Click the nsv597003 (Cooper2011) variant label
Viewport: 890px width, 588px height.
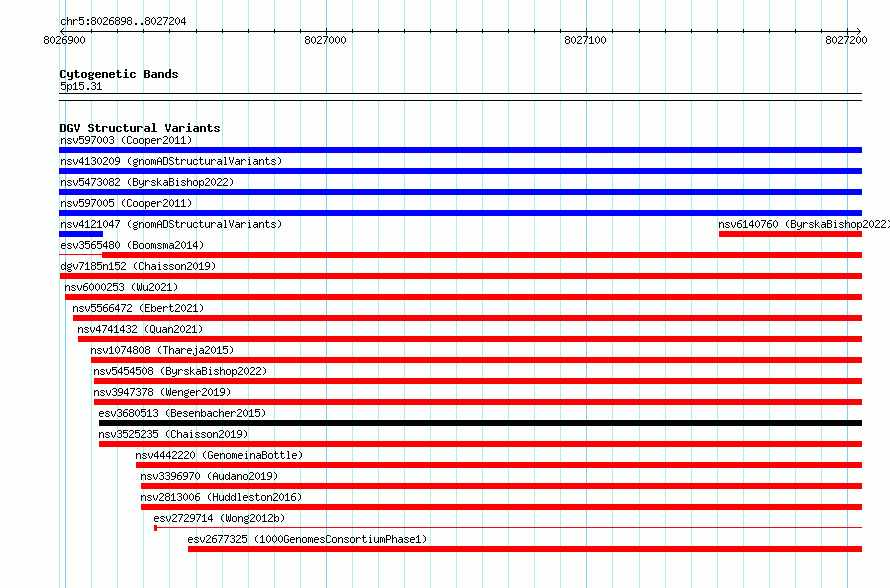click(126, 140)
